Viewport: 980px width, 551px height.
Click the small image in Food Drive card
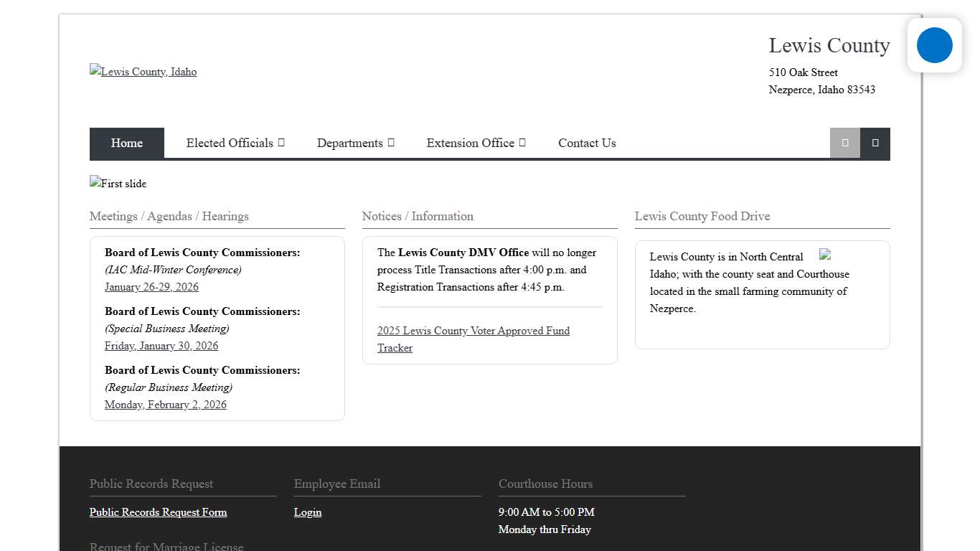point(825,255)
